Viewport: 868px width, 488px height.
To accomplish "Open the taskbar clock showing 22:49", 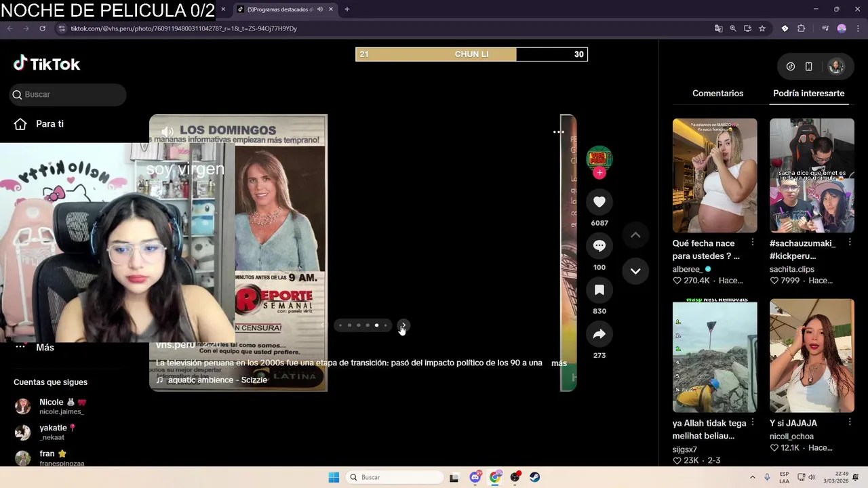I will point(836,477).
